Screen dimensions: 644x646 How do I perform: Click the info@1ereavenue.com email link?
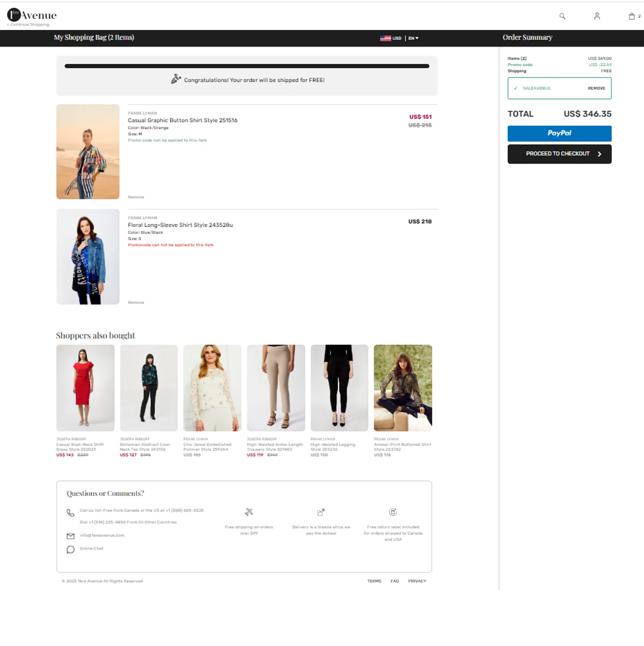(102, 535)
